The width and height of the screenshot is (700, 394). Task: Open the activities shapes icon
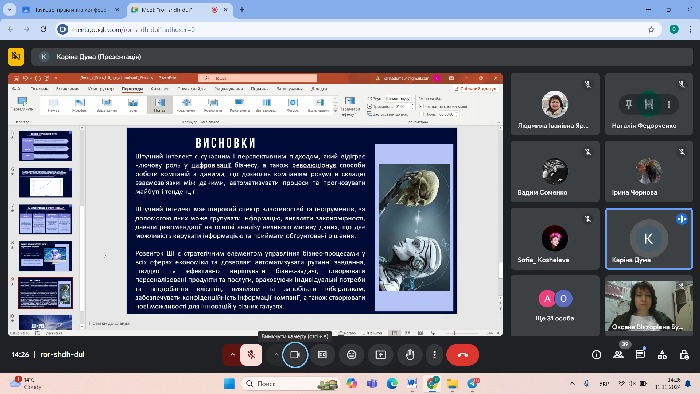click(662, 355)
